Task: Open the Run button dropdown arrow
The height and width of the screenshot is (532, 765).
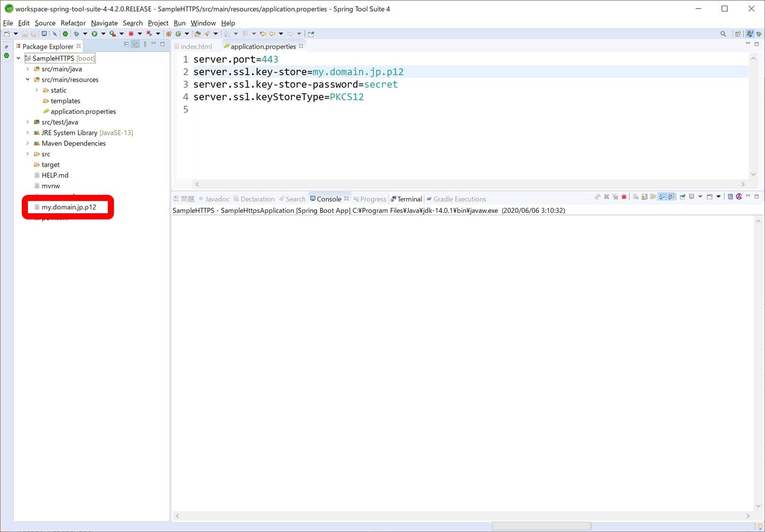Action: tap(103, 34)
